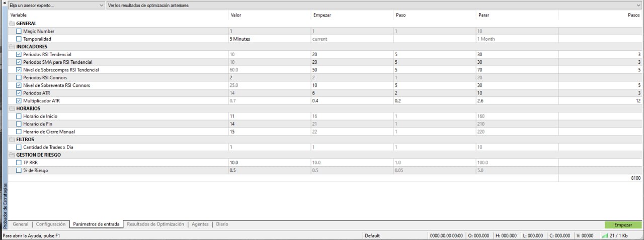Click the HORARIOS group folder icon
The height and width of the screenshot is (240, 644).
click(13, 108)
